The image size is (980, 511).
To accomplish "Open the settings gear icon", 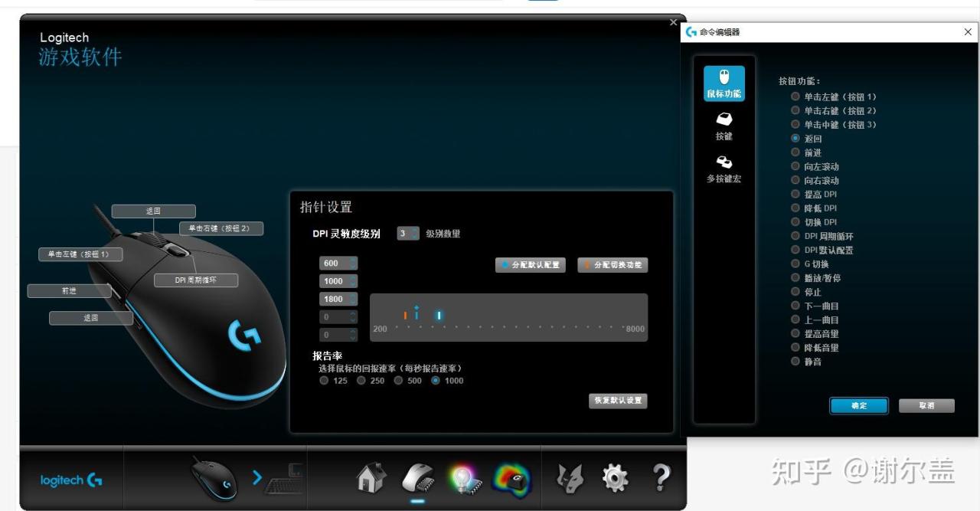I will click(x=615, y=478).
